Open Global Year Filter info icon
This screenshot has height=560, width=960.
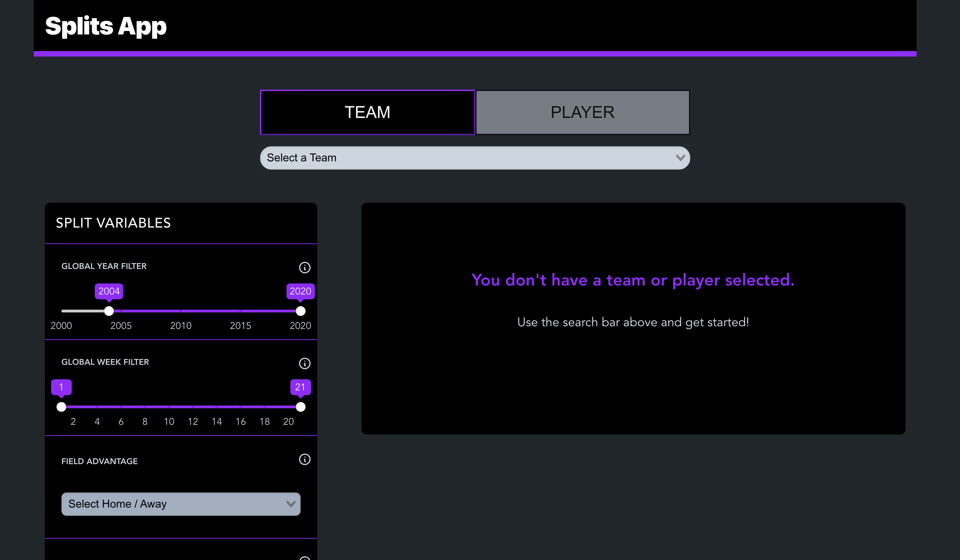click(304, 268)
